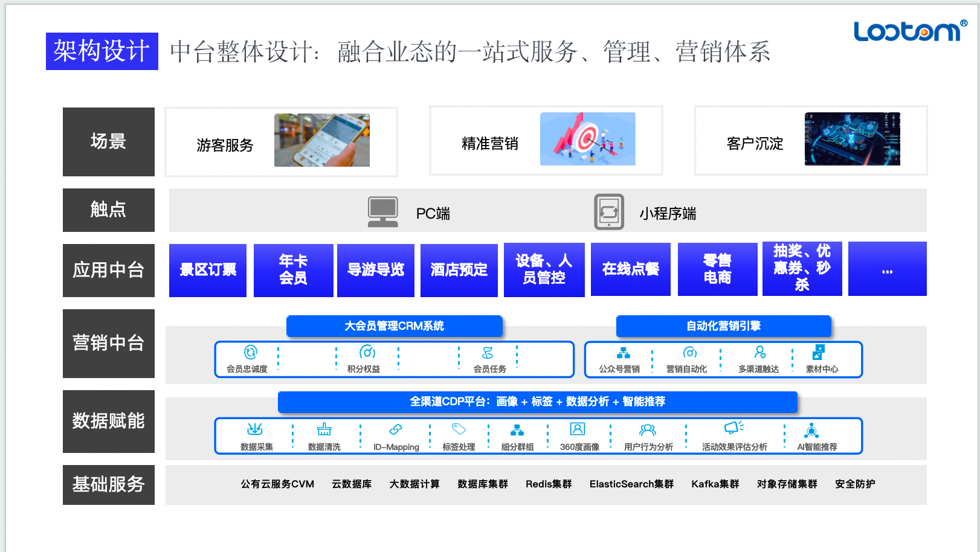
Task: Click the 全渠道CDP平台 header bar
Action: click(x=538, y=402)
